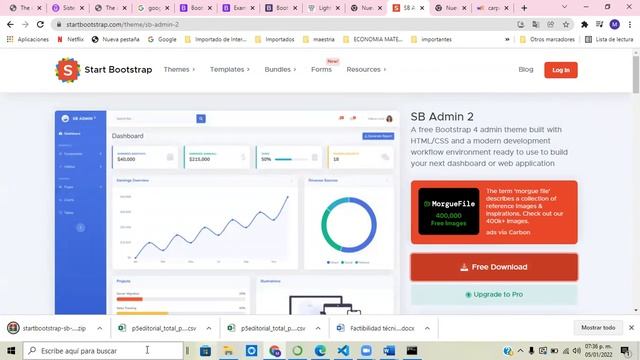Open the Netflix bookmark
This screenshot has height=360, width=640.
(71, 40)
